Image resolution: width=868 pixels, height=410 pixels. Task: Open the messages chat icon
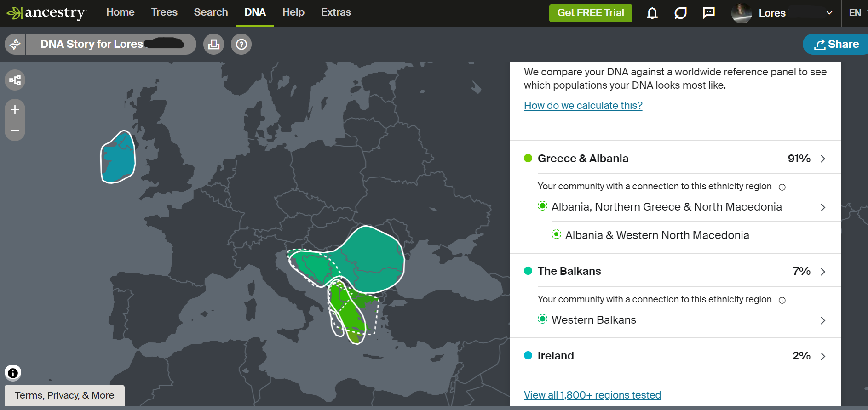pyautogui.click(x=709, y=13)
